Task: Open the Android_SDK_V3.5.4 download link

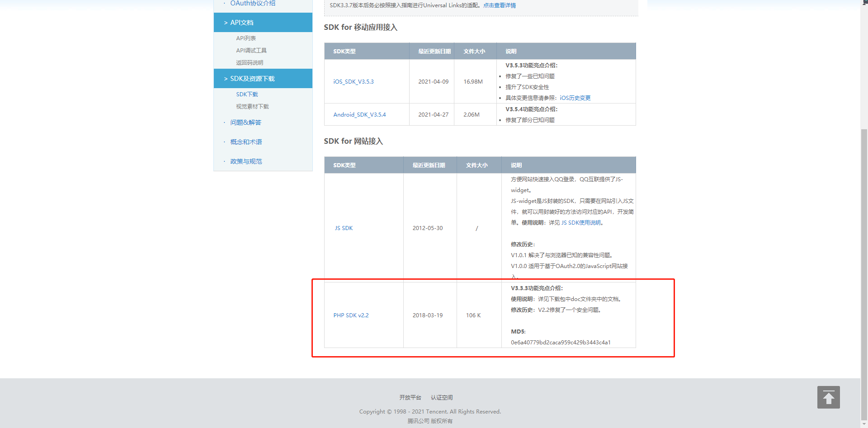Action: [359, 114]
